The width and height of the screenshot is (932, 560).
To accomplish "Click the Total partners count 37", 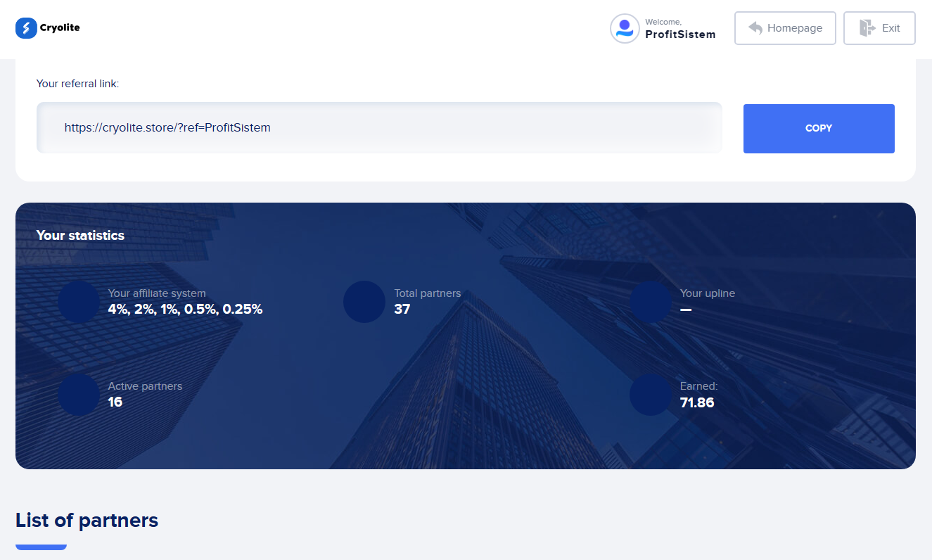I will click(402, 309).
